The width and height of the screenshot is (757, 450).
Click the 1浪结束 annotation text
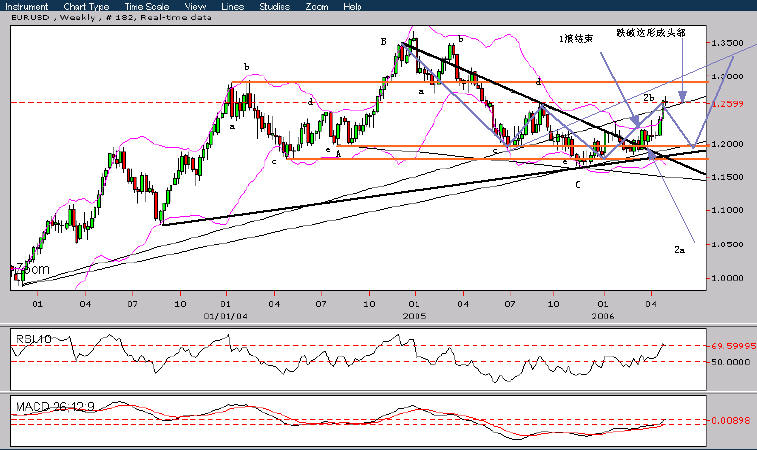coord(576,39)
